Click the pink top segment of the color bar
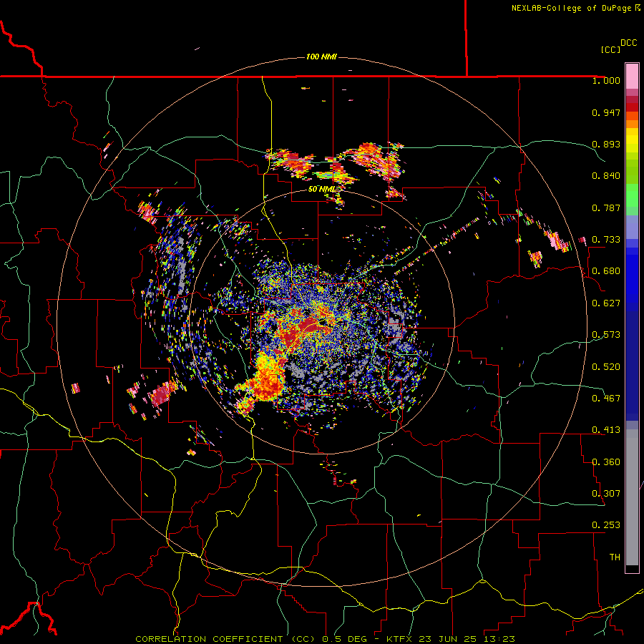The height and width of the screenshot is (644, 644). (632, 77)
